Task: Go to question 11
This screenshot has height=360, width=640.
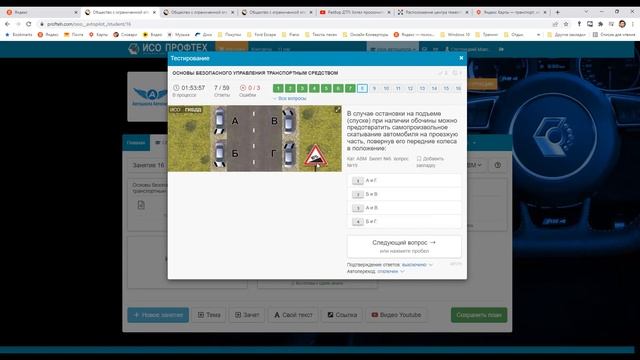Action: point(398,88)
